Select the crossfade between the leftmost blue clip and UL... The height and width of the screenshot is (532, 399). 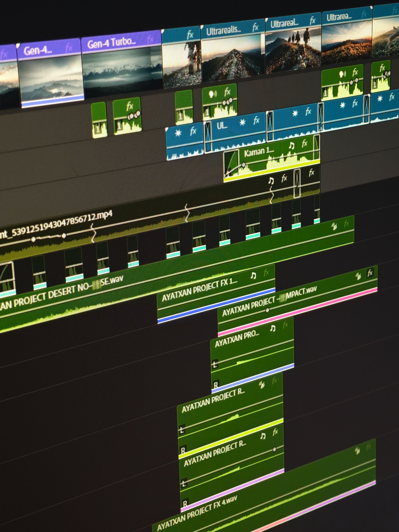208,137
